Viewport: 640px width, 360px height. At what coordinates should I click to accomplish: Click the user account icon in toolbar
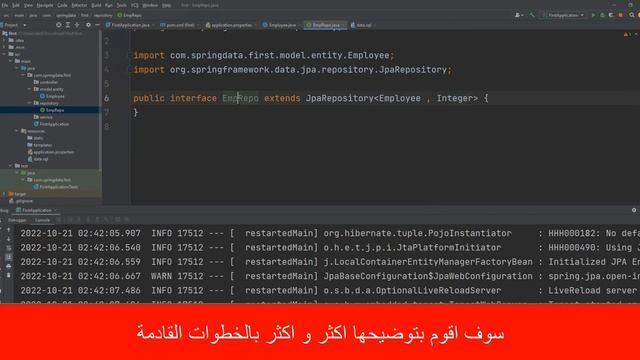tap(519, 15)
